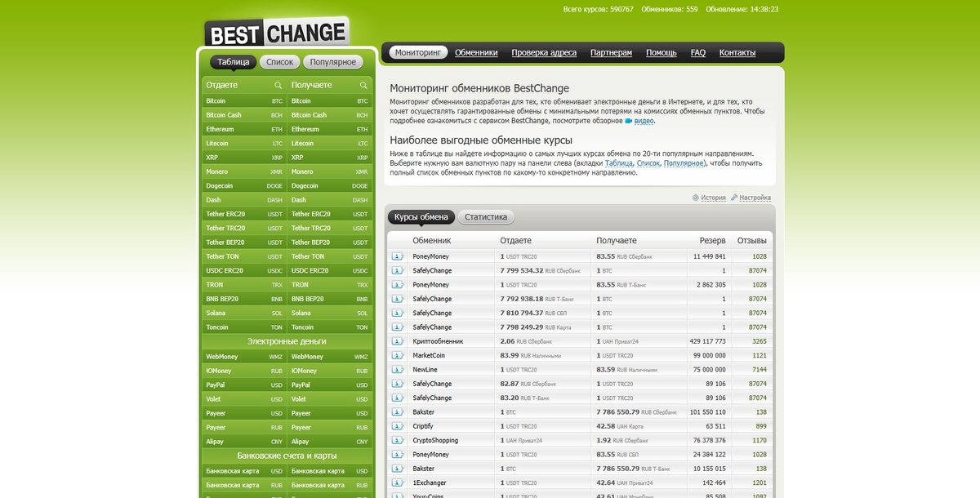Viewport: 980px width, 498px height.
Task: Click info icon for first PoneyMoney row
Action: coord(398,256)
